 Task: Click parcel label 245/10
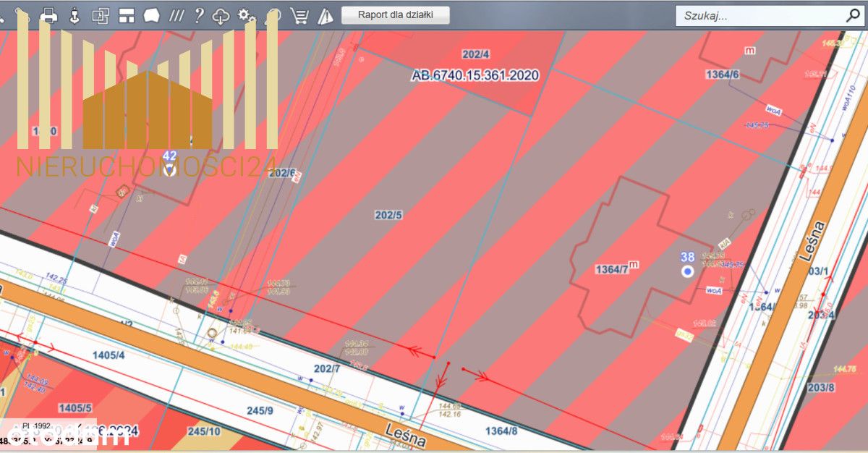(204, 432)
